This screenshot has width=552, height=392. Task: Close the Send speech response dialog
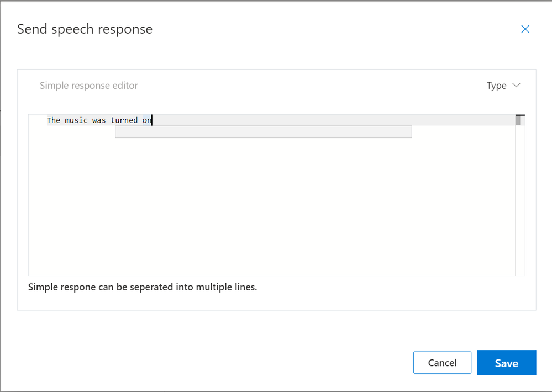pos(525,29)
